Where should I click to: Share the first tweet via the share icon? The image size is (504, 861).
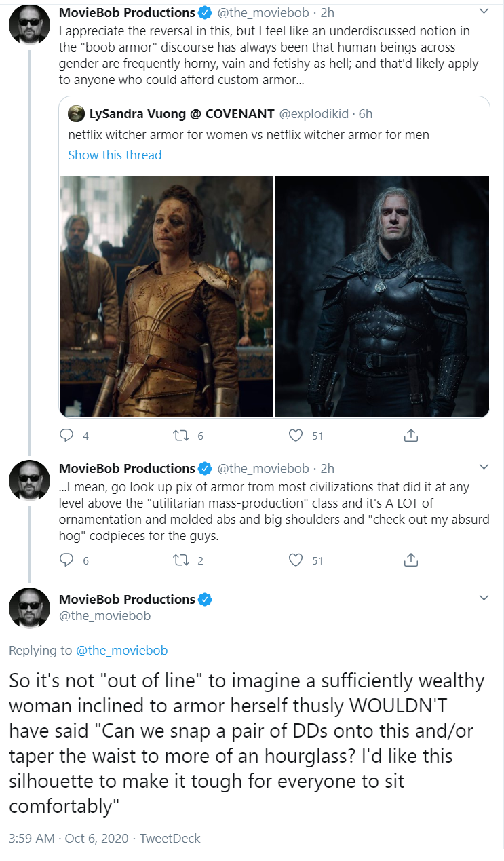(x=410, y=436)
